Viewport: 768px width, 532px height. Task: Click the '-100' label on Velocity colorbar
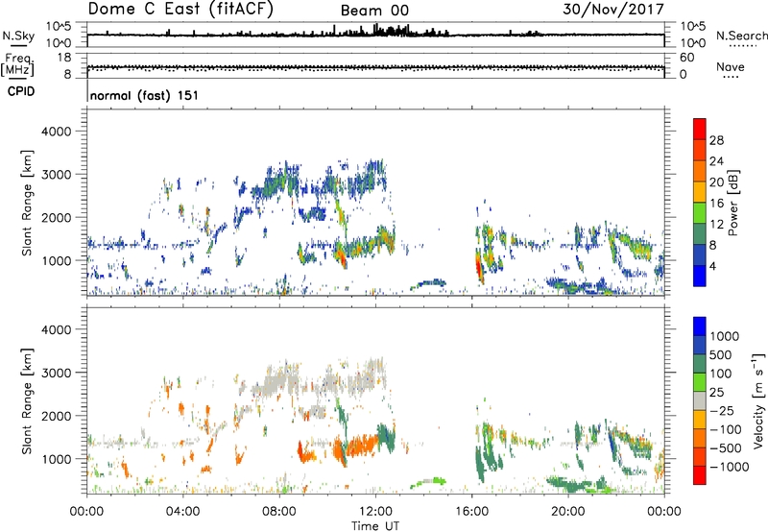click(726, 429)
